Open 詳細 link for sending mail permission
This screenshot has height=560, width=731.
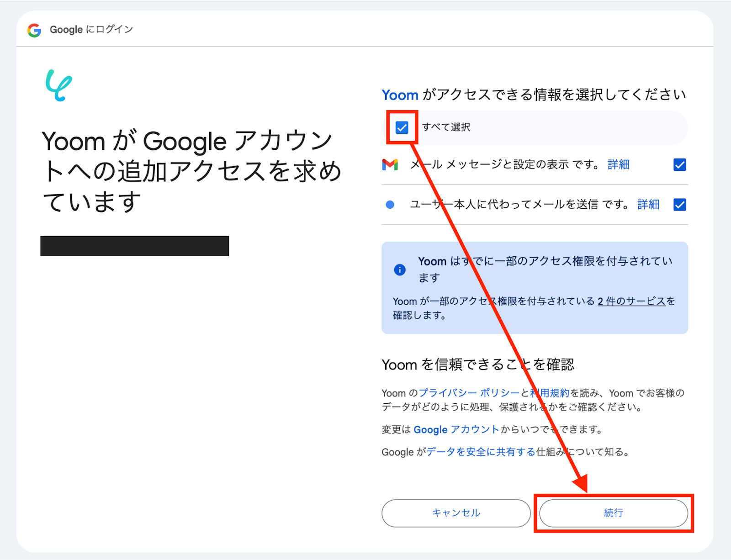click(x=648, y=205)
